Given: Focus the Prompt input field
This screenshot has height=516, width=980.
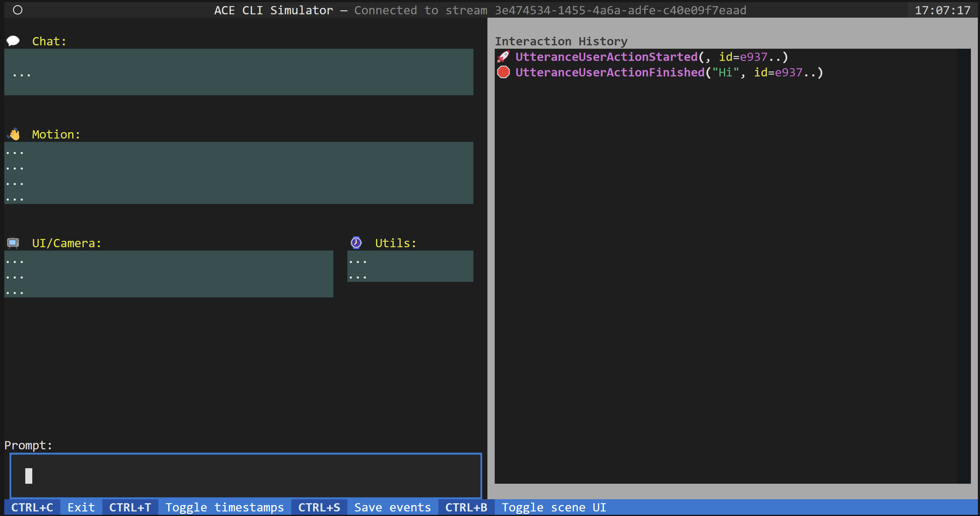Looking at the screenshot, I should click(246, 476).
